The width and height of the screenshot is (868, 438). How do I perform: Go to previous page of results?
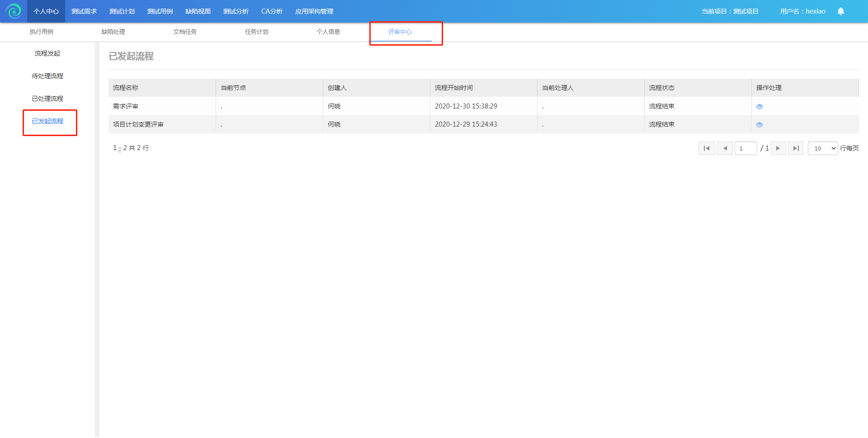pyautogui.click(x=725, y=148)
